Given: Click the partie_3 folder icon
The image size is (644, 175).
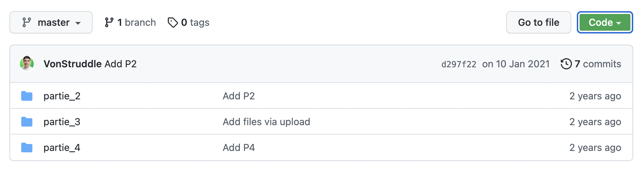Looking at the screenshot, I should tap(27, 122).
